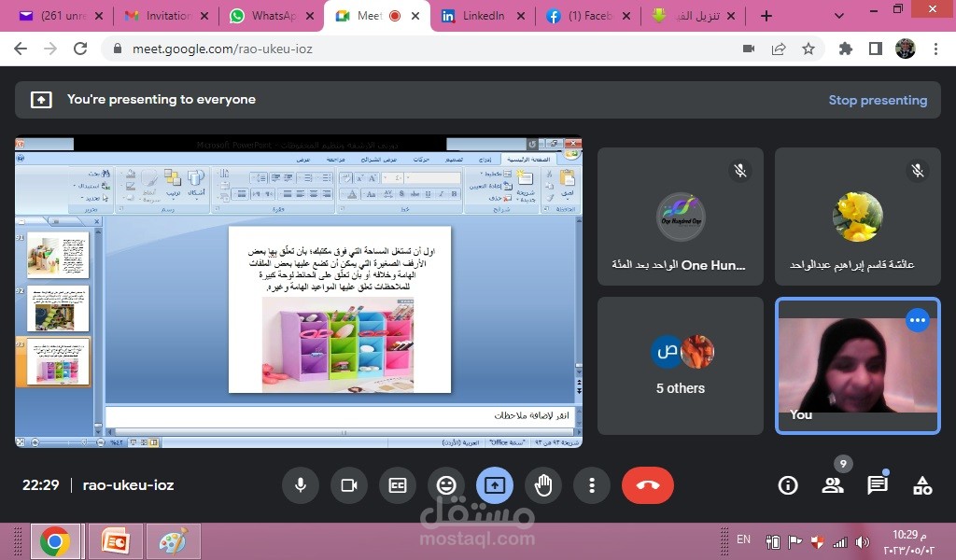Open the Chrome profile avatar

point(906,49)
